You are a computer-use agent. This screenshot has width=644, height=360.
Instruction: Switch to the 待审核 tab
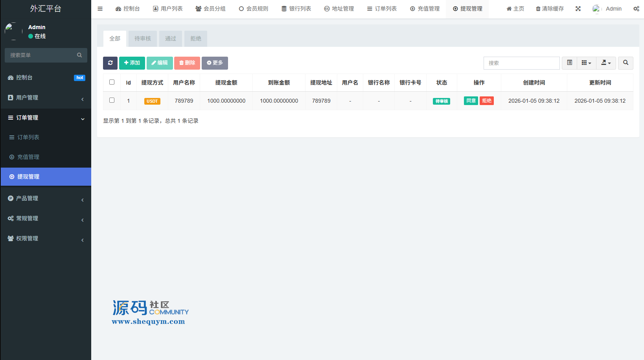(x=142, y=39)
